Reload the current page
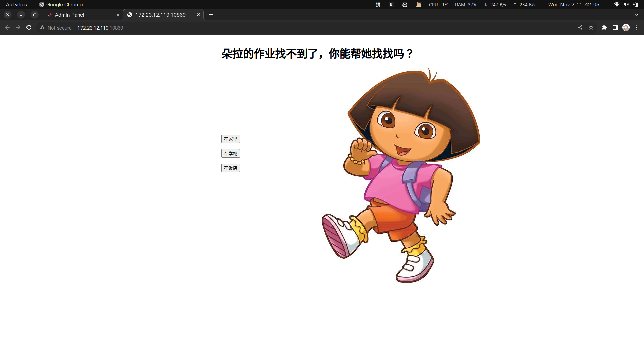The height and width of the screenshot is (362, 644). [x=29, y=28]
